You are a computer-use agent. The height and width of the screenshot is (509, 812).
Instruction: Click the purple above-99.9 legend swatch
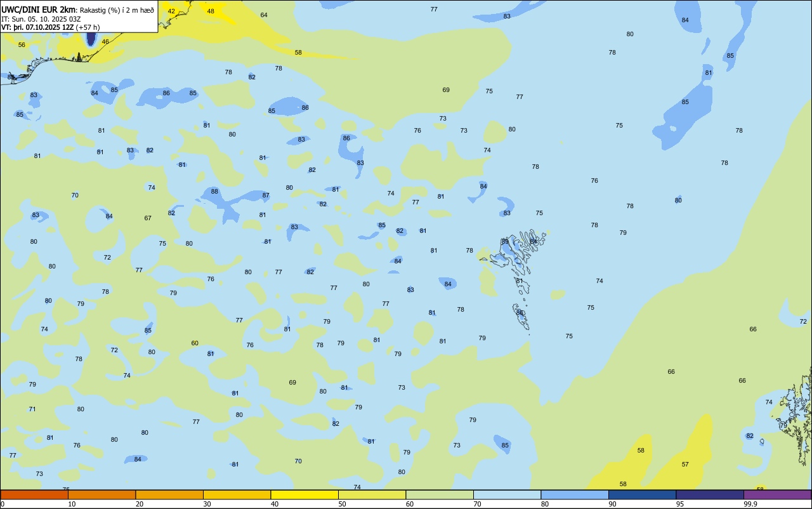click(x=777, y=494)
